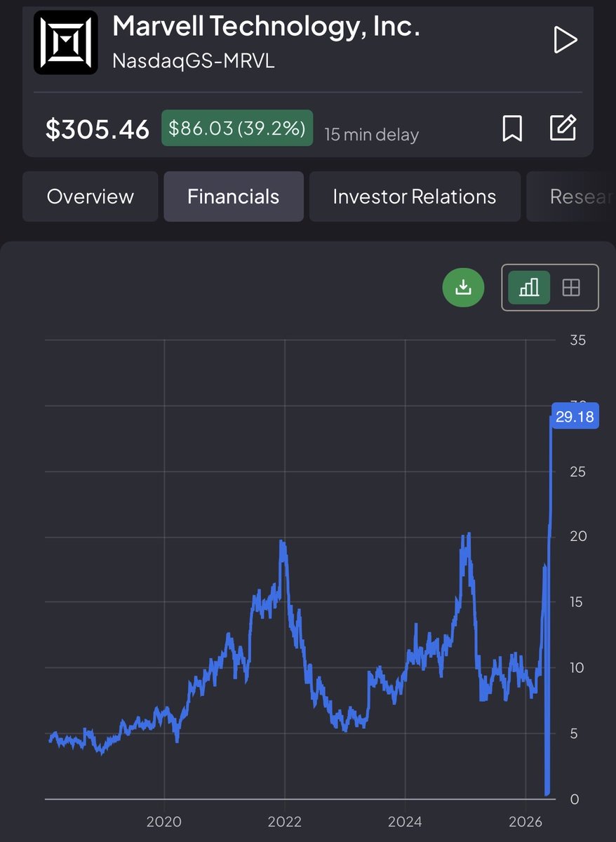This screenshot has width=616, height=842.
Task: Tap the 35 y-axis label
Action: [x=578, y=340]
